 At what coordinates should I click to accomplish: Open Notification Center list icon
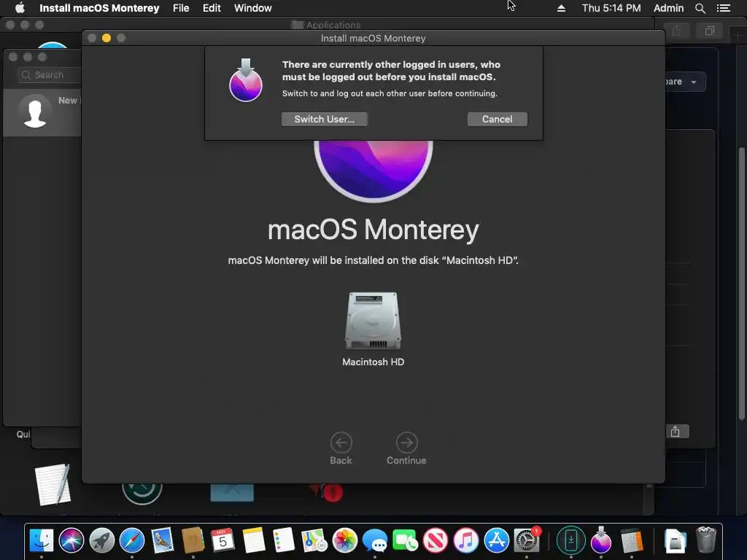(x=724, y=8)
